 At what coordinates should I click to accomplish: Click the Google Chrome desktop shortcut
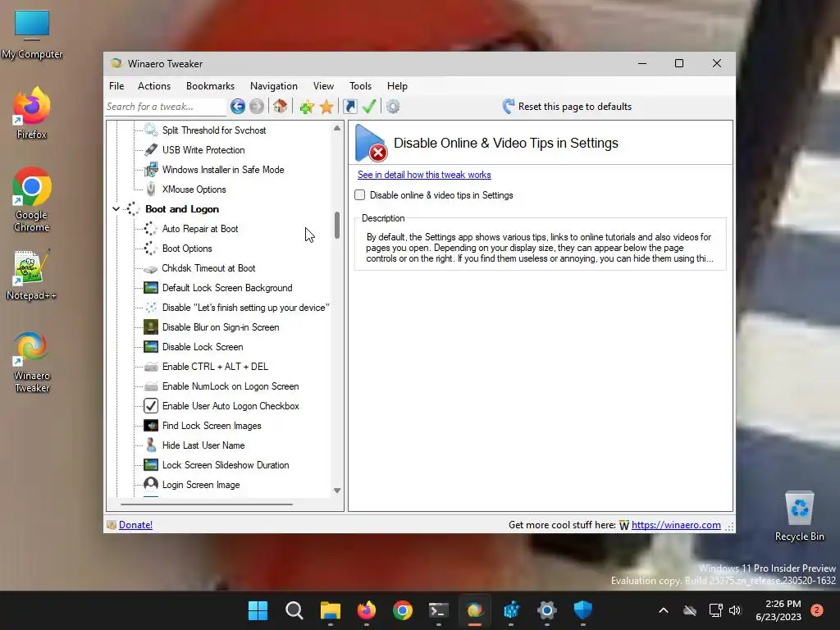pos(32,200)
